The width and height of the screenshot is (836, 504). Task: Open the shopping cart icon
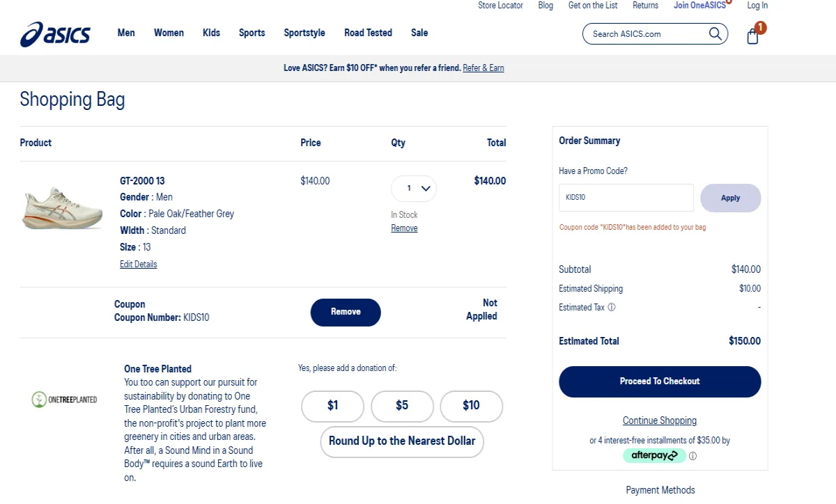click(x=752, y=37)
